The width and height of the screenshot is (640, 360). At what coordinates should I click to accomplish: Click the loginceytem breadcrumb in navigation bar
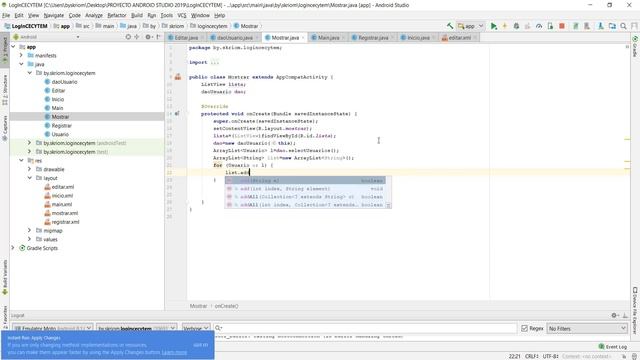point(212,26)
